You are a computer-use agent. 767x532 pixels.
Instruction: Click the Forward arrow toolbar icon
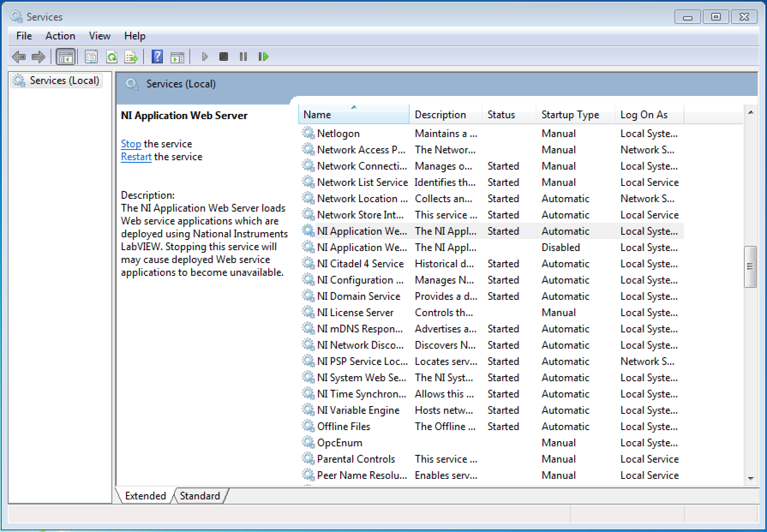pyautogui.click(x=39, y=57)
